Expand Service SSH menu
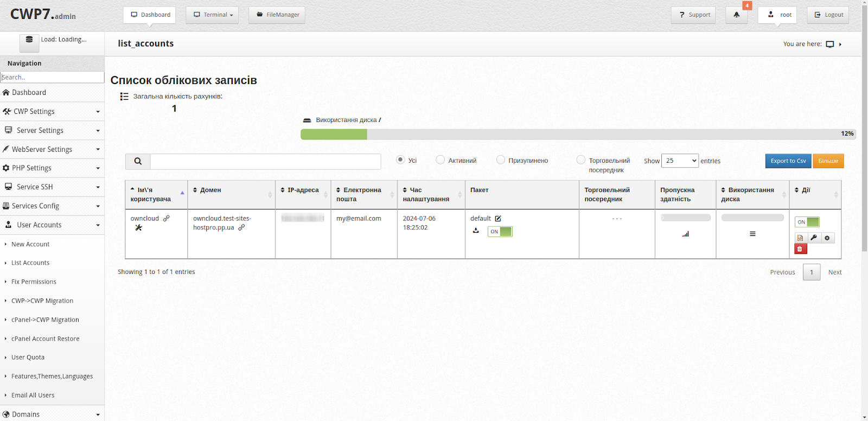This screenshot has width=868, height=421. click(x=52, y=187)
